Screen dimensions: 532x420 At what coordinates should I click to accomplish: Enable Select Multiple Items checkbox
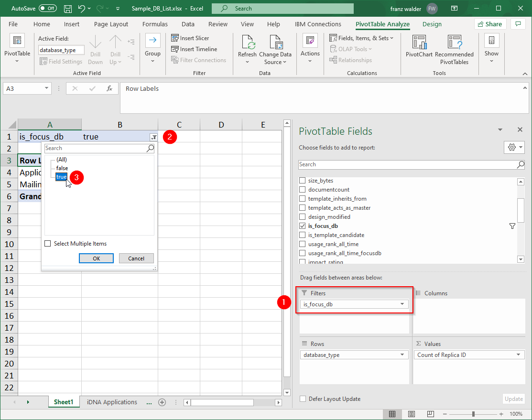(x=48, y=244)
